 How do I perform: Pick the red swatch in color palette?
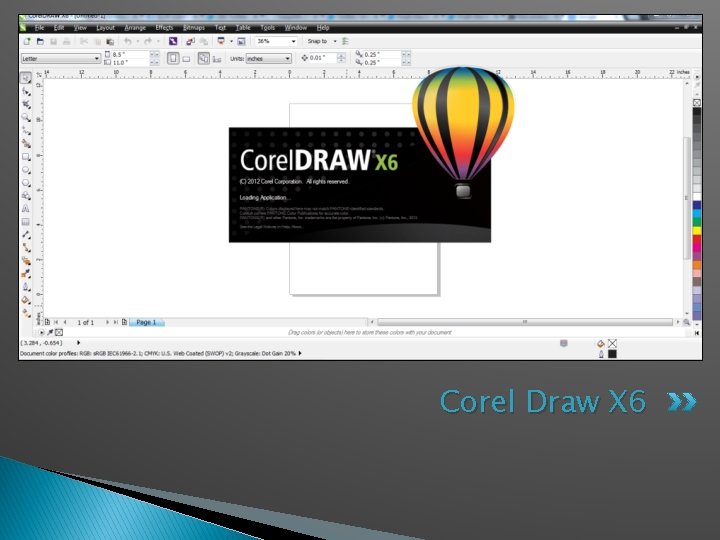tap(697, 239)
